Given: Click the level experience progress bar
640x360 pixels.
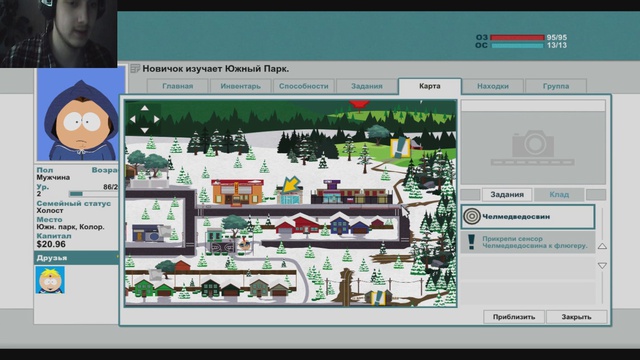Looking at the screenshot, I should (x=94, y=194).
